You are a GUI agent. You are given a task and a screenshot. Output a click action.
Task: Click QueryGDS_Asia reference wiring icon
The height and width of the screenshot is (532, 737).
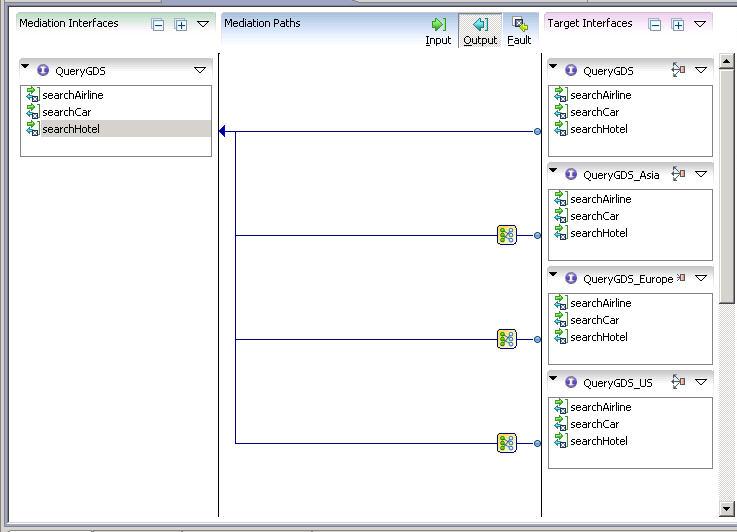[x=678, y=174]
